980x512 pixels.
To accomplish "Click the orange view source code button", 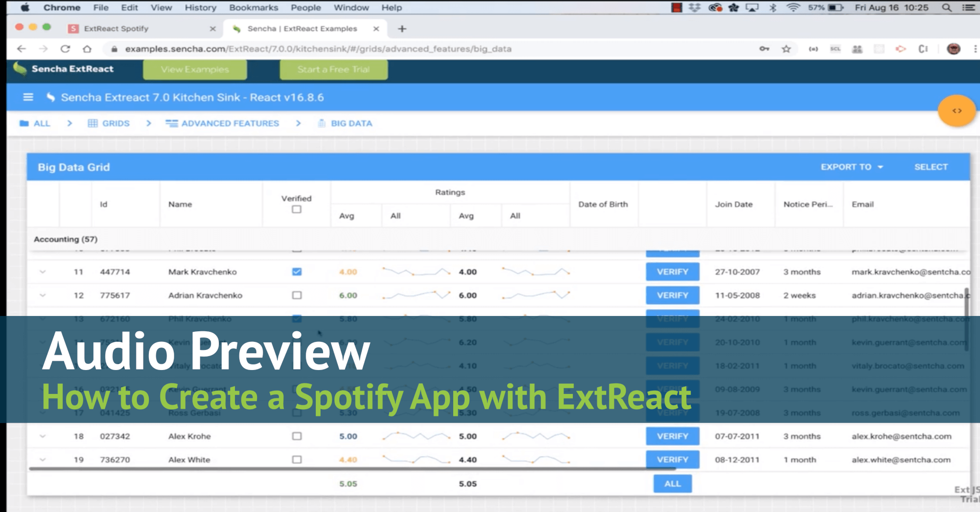I will (957, 111).
